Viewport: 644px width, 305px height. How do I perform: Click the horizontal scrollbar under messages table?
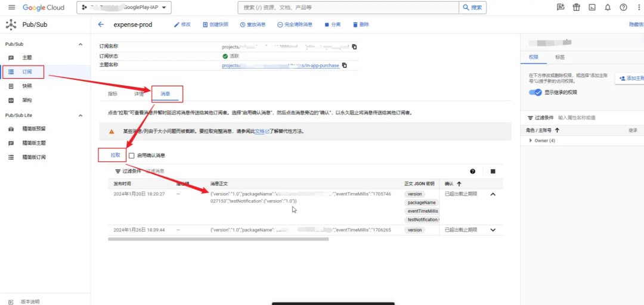tap(218, 239)
